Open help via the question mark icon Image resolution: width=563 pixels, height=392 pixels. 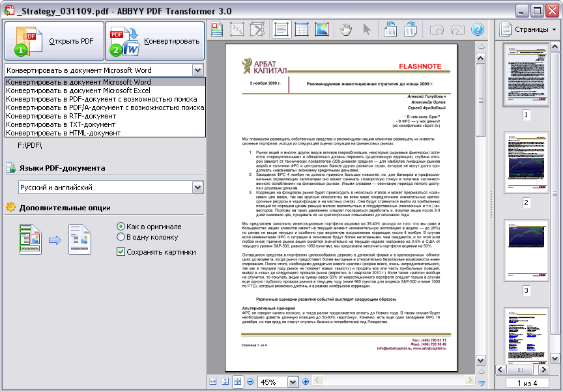(x=478, y=29)
